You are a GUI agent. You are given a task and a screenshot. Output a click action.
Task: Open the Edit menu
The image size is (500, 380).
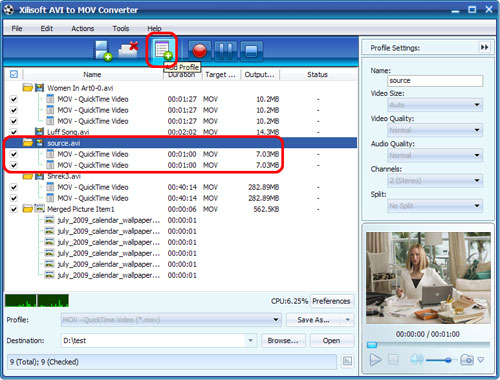pos(47,28)
